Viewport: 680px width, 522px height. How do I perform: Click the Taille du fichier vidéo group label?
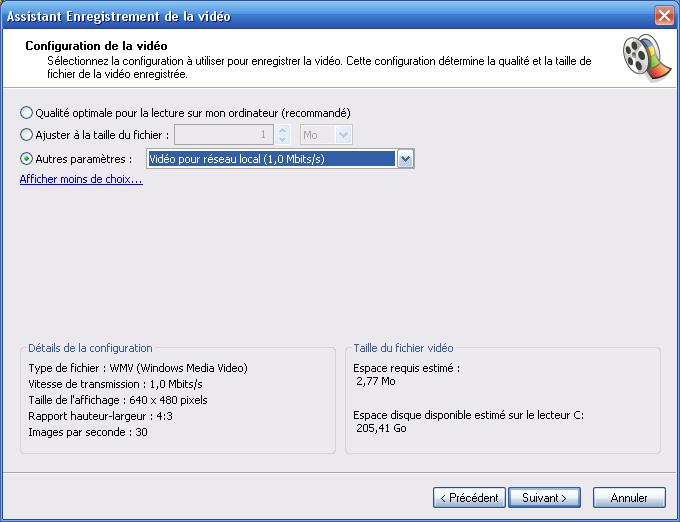coord(403,348)
